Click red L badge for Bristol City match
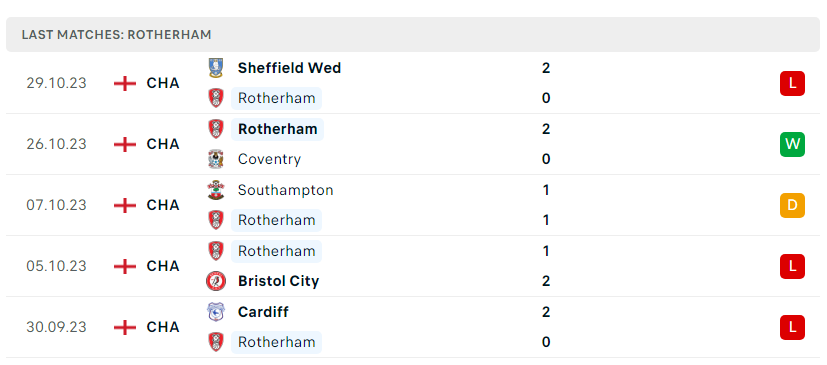The height and width of the screenshot is (365, 827). pos(792,266)
